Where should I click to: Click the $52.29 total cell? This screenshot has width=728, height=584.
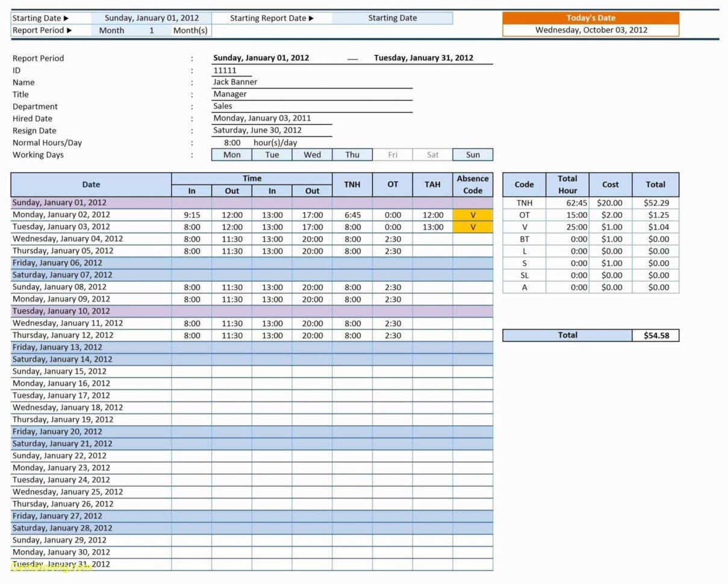(656, 203)
